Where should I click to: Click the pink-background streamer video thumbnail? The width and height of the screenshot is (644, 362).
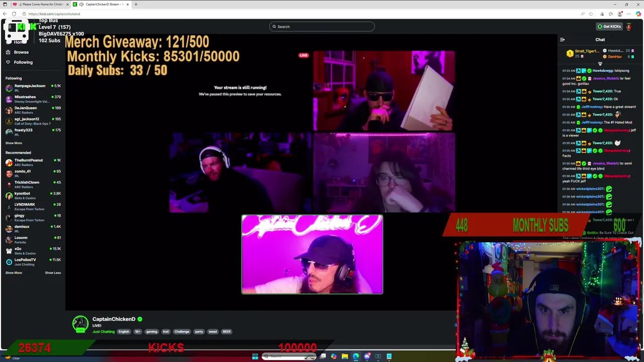tap(312, 254)
